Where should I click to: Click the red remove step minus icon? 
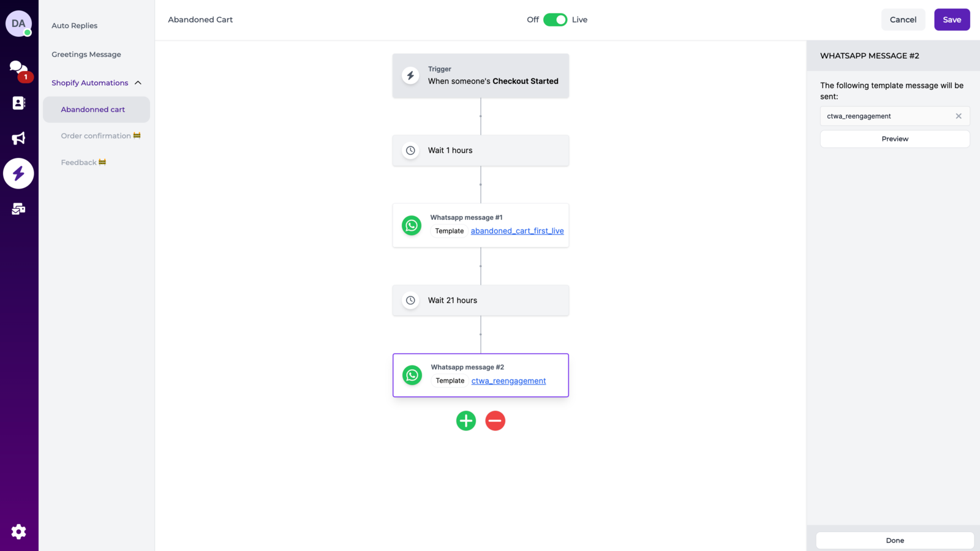pyautogui.click(x=495, y=421)
